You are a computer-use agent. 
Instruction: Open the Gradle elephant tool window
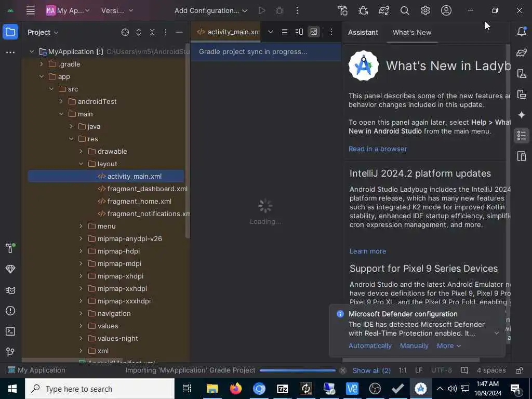point(522,52)
